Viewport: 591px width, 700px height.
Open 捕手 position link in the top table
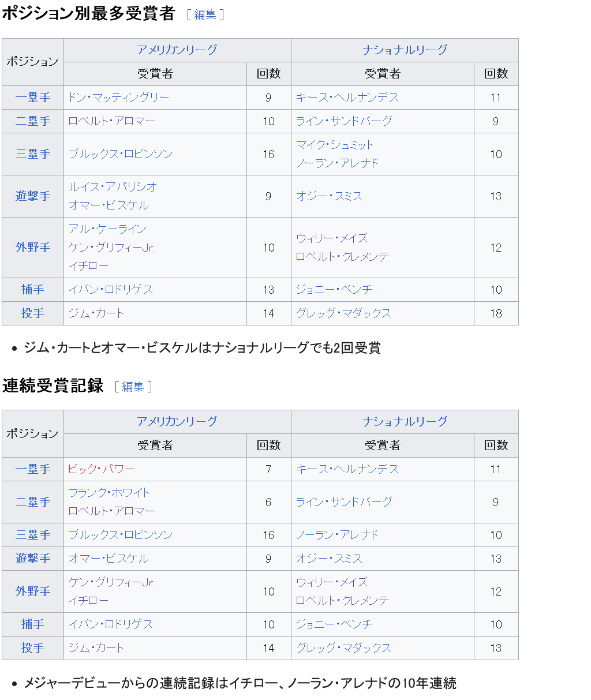[33, 290]
